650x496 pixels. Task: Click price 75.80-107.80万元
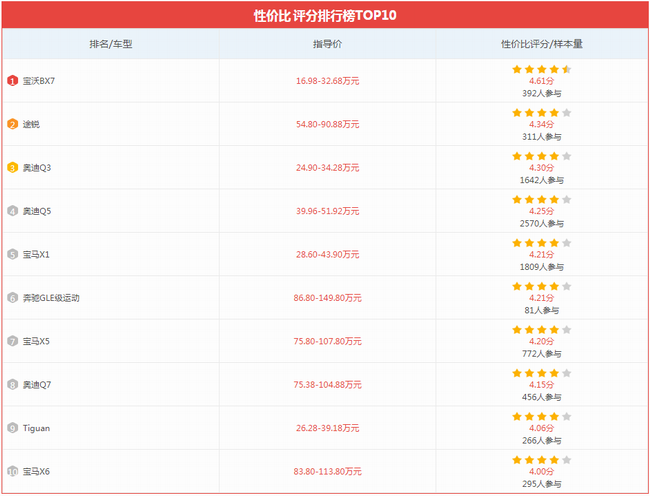pos(327,341)
